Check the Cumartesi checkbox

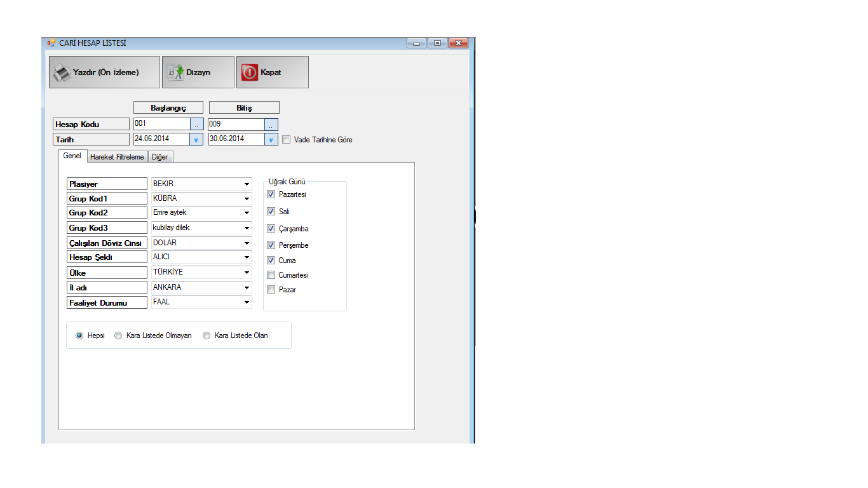[x=271, y=275]
